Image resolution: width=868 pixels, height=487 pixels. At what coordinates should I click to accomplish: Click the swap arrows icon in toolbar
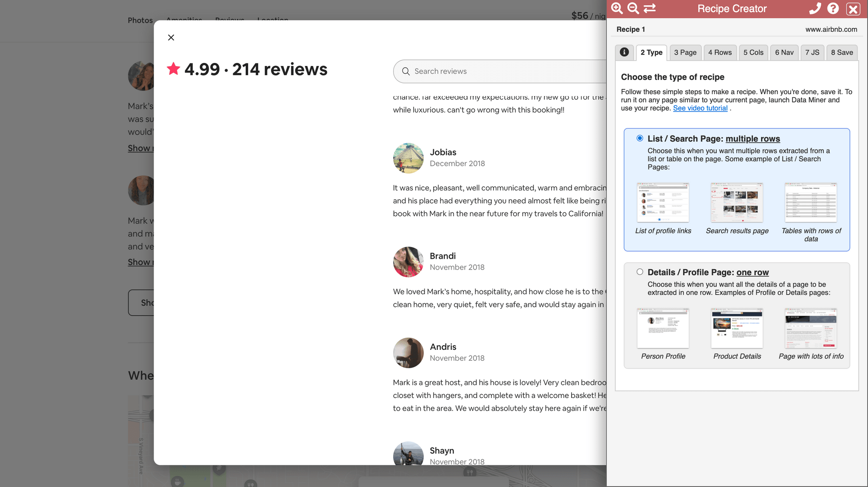point(649,8)
